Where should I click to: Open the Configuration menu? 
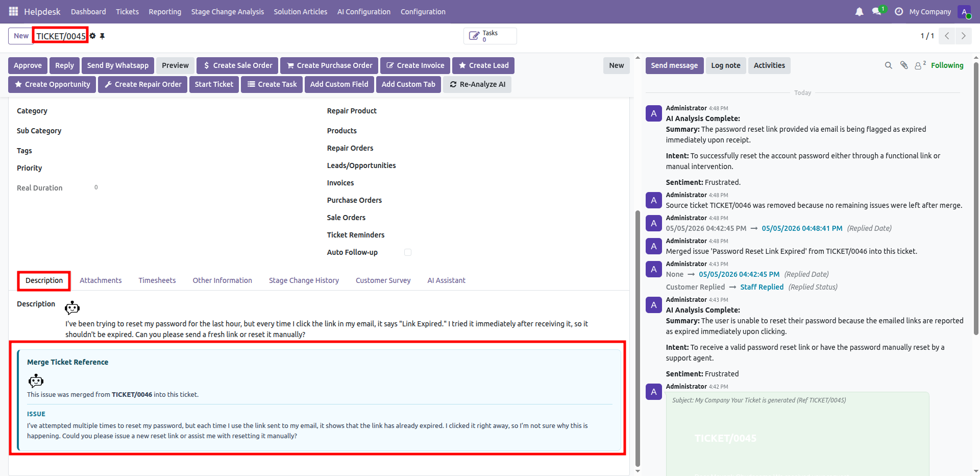pos(423,12)
